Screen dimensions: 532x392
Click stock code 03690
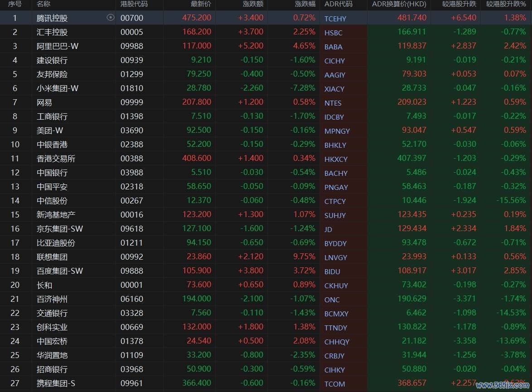click(132, 131)
